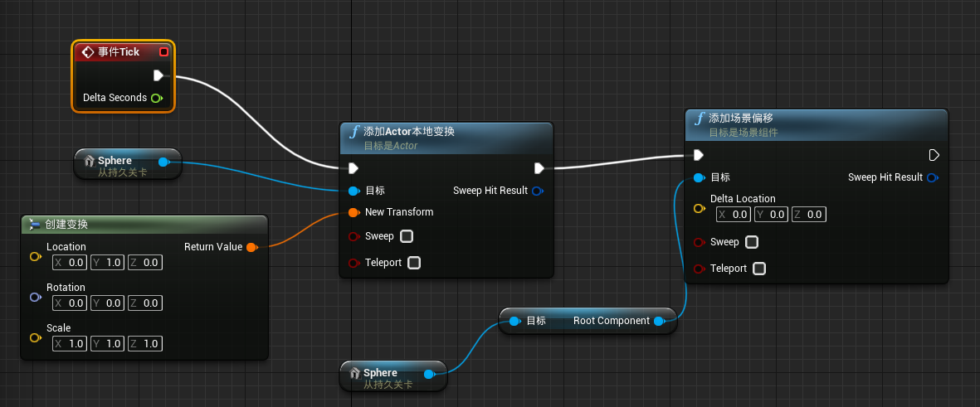Click the New Transform orange input pin

[x=353, y=212]
